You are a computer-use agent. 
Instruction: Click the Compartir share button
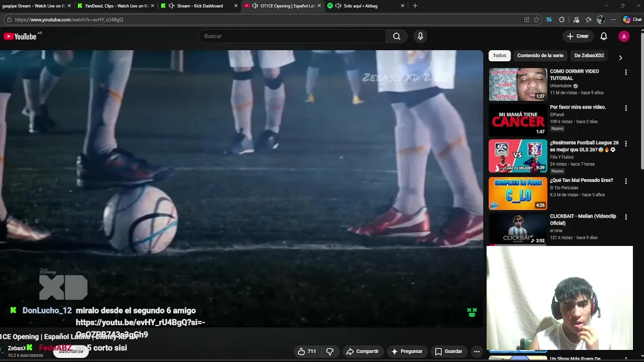click(362, 351)
